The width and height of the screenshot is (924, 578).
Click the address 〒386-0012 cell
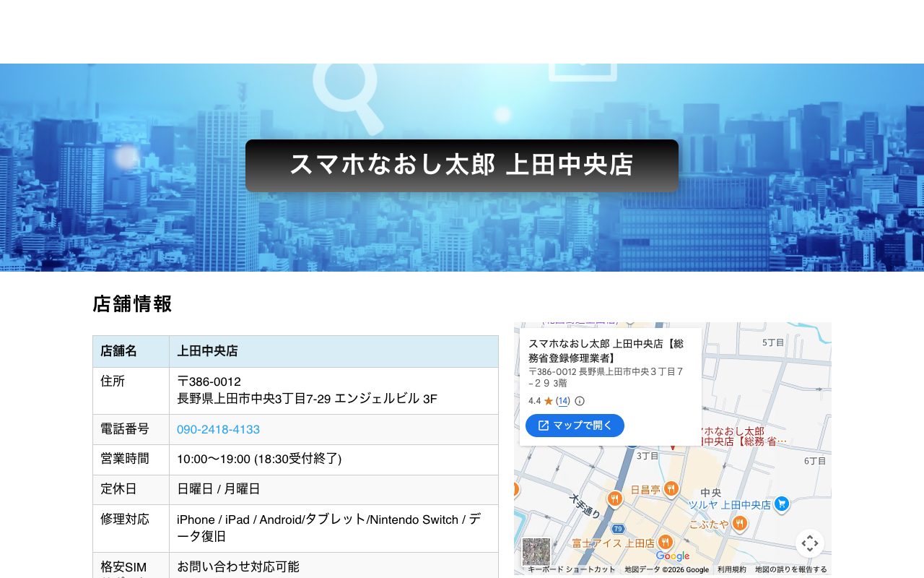click(334, 390)
